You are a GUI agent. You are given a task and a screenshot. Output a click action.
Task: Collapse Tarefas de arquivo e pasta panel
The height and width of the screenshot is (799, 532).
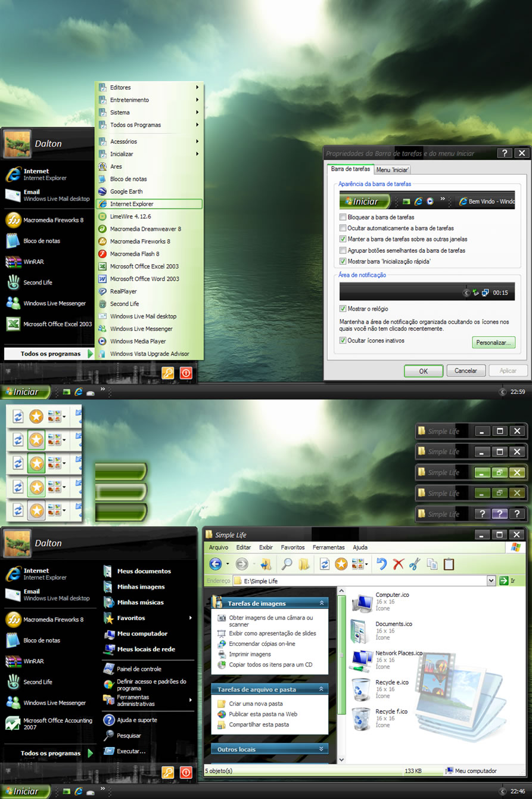[322, 689]
